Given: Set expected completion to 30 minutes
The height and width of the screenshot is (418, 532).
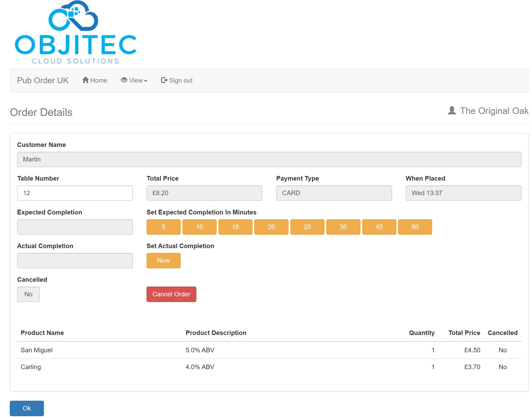Looking at the screenshot, I should [x=344, y=227].
